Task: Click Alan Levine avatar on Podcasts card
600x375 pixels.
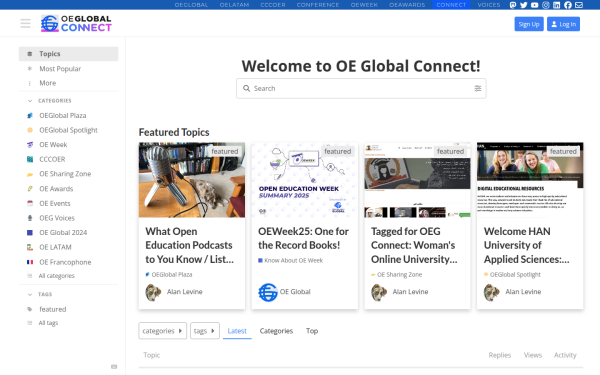Action: click(x=153, y=292)
